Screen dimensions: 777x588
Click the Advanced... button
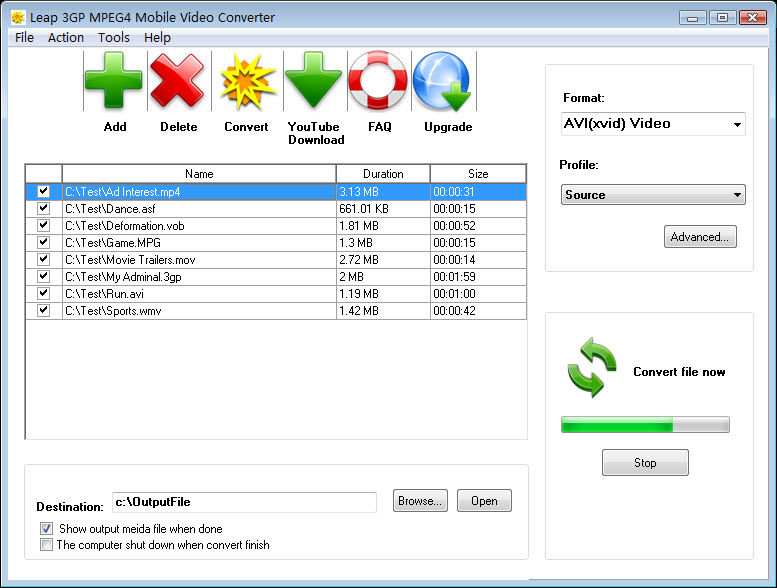700,237
